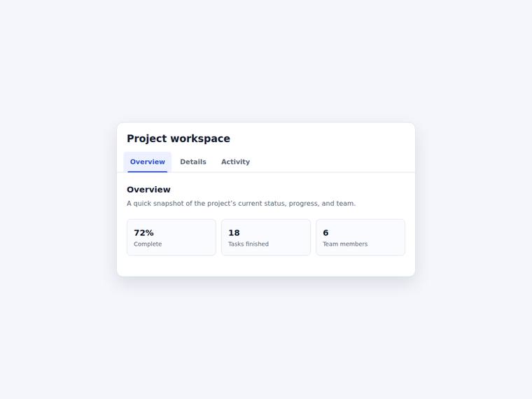Viewport: 532px width, 399px height.
Task: Open the Activity tab
Action: pos(235,162)
